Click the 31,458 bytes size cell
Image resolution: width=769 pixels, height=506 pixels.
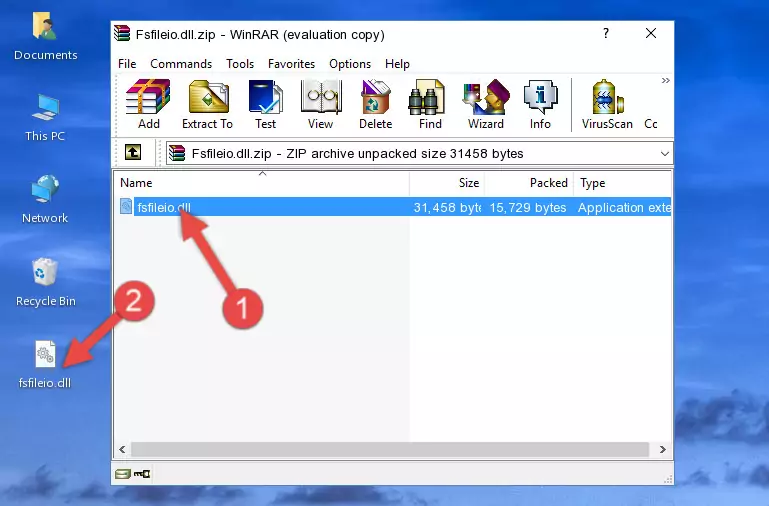[447, 207]
